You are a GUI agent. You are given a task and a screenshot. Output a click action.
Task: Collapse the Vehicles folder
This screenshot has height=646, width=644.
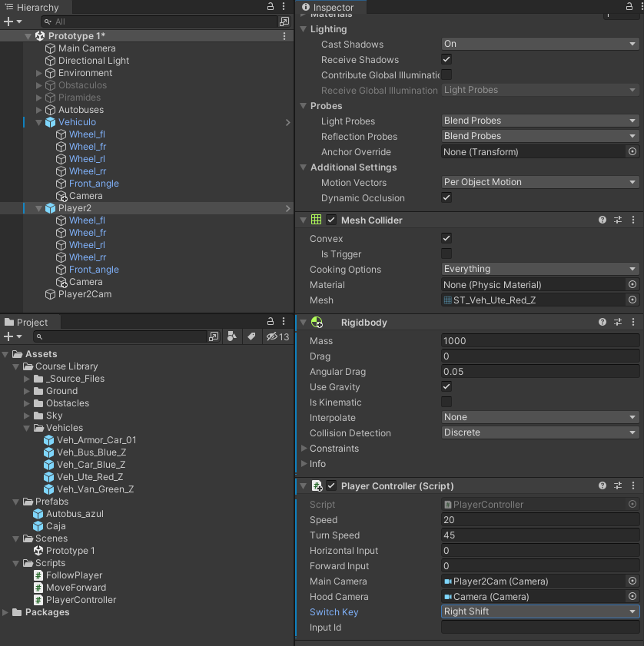pos(26,428)
